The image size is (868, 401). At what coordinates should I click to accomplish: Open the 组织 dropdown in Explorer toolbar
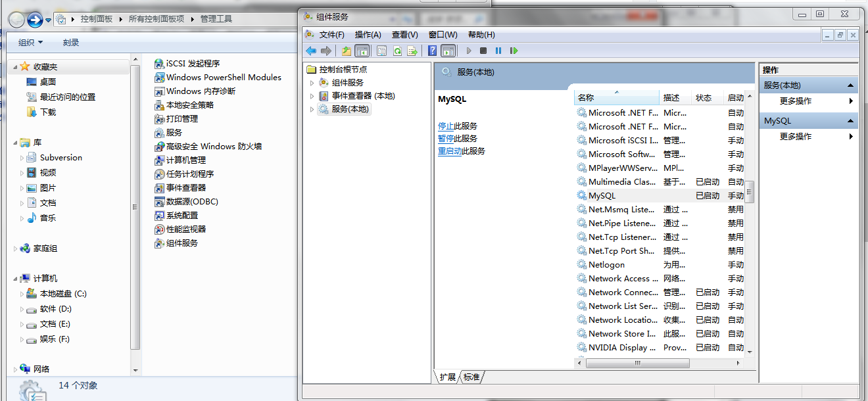coord(30,43)
